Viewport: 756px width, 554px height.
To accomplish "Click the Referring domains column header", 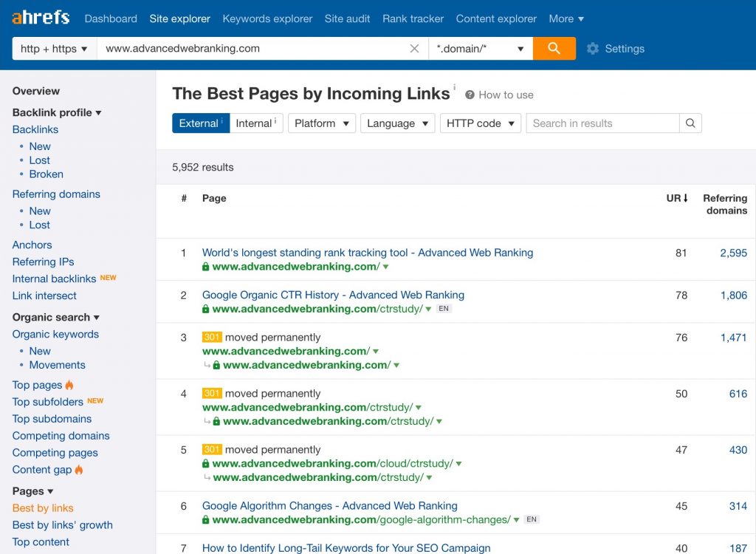I will point(725,204).
